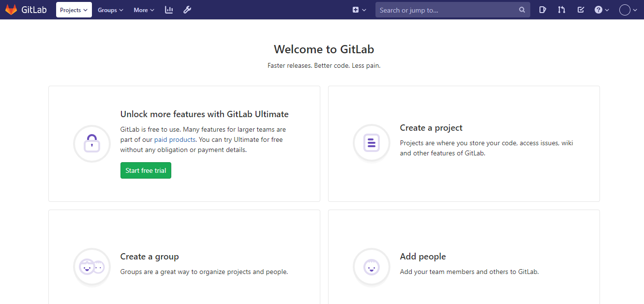Viewport: 644px width, 304px height.
Task: Click the Add people face icon
Action: 372,267
